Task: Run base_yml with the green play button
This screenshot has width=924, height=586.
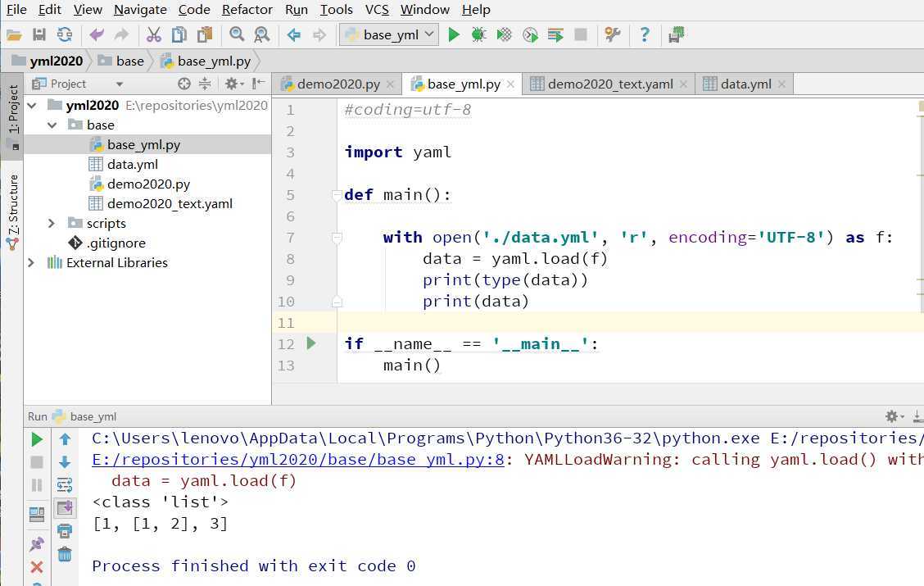Action: coord(454,35)
